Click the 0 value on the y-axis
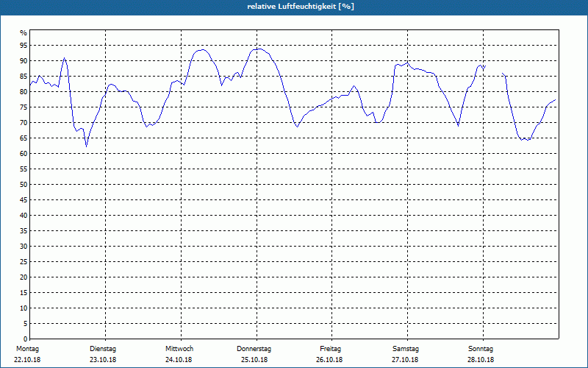588x368 pixels. 26,339
